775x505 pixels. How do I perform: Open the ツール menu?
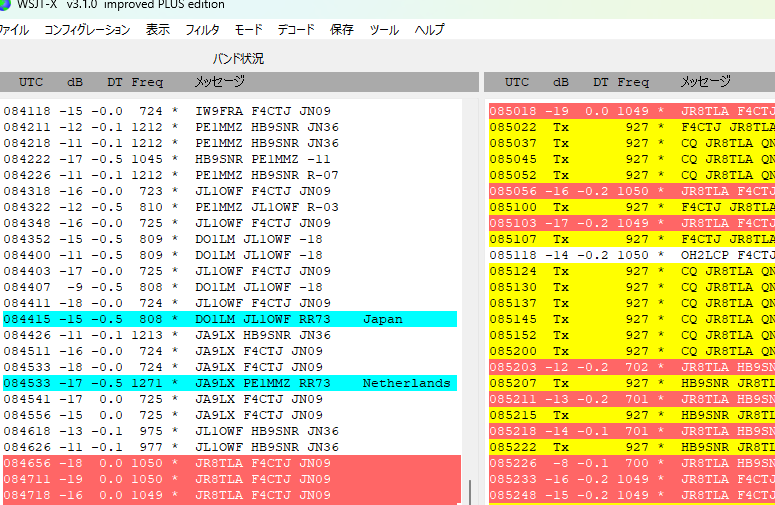click(384, 30)
